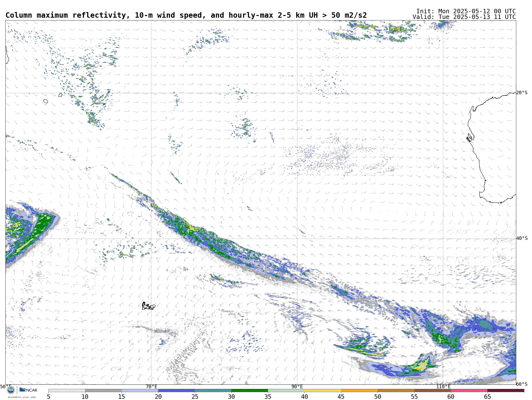Click the 5–10 dBZ light gray swatch
532x400 pixels.
[67, 391]
